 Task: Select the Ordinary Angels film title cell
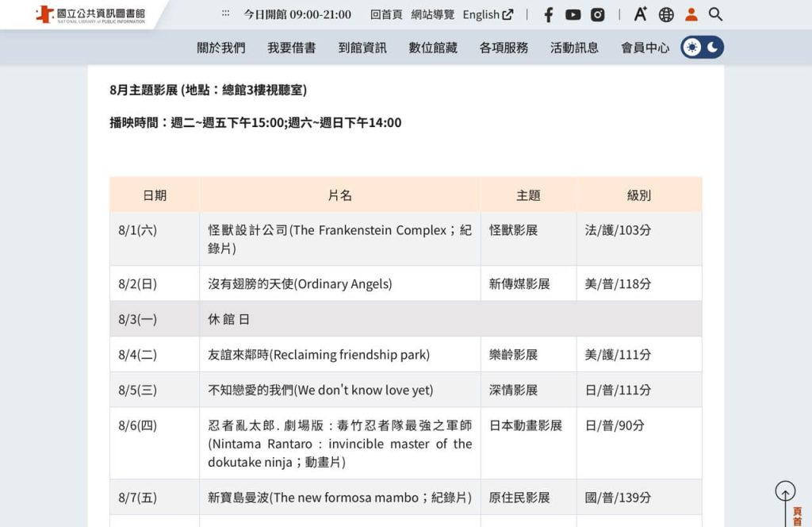(340, 283)
